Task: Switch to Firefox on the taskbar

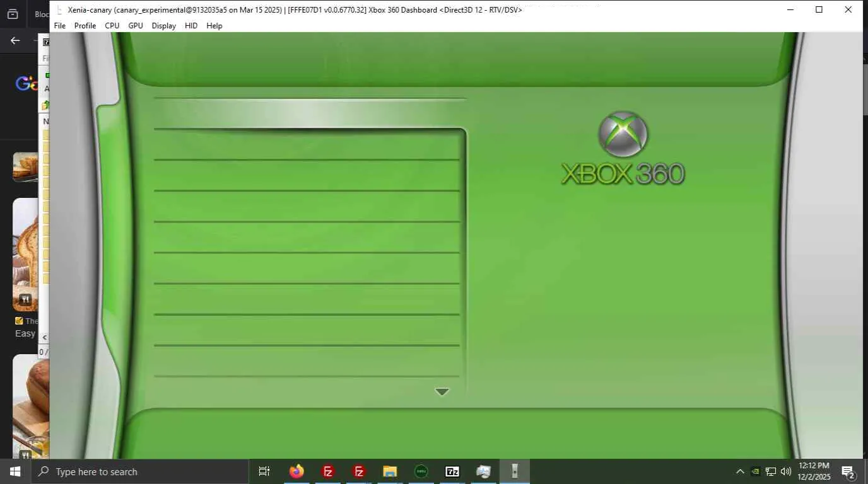Action: coord(296,471)
